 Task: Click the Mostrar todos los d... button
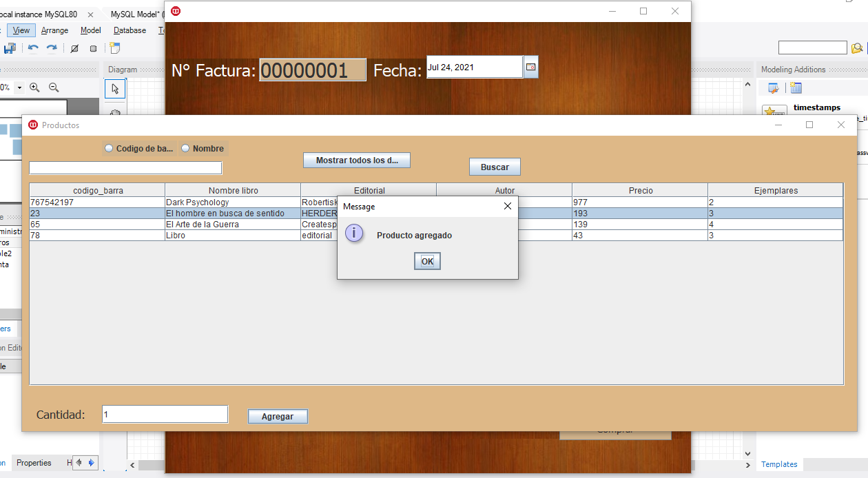(x=357, y=160)
